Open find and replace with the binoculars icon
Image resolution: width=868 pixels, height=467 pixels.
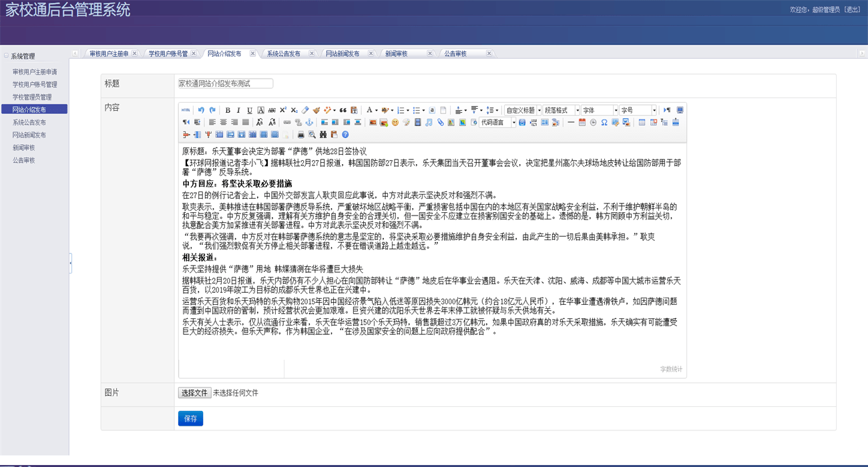323,133
